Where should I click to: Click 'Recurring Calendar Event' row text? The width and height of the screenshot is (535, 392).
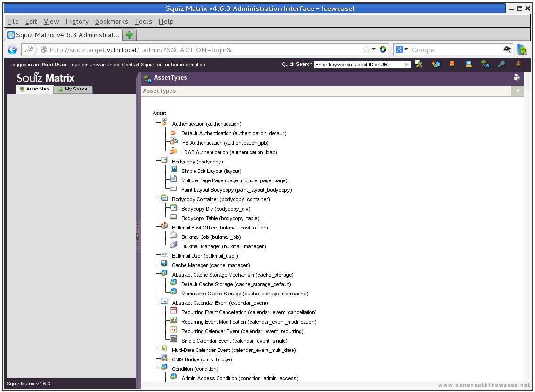click(x=242, y=331)
